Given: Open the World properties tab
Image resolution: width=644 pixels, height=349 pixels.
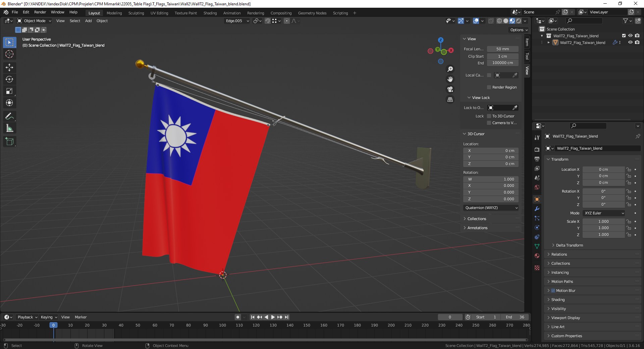Looking at the screenshot, I should tap(537, 187).
